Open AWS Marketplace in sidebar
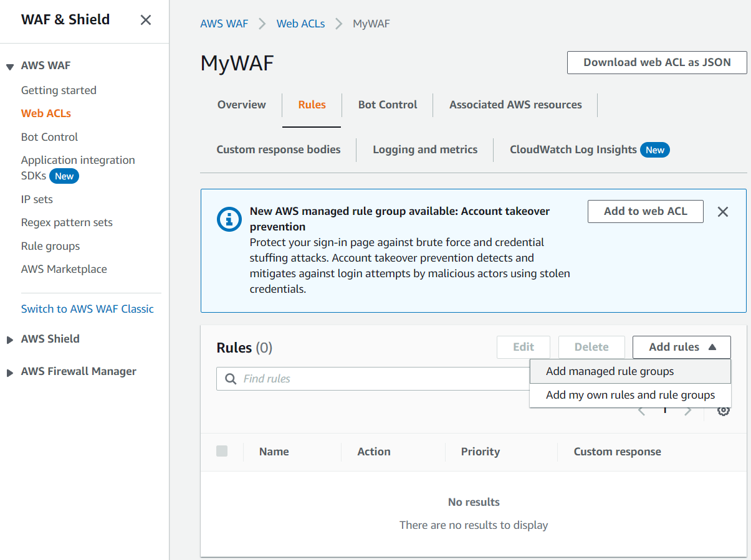This screenshot has height=560, width=751. tap(64, 269)
